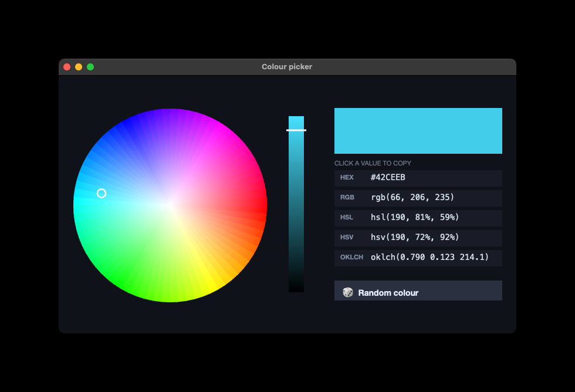
Task: Copy the oklch(0.790 0.123 214.1) value
Action: (x=418, y=258)
